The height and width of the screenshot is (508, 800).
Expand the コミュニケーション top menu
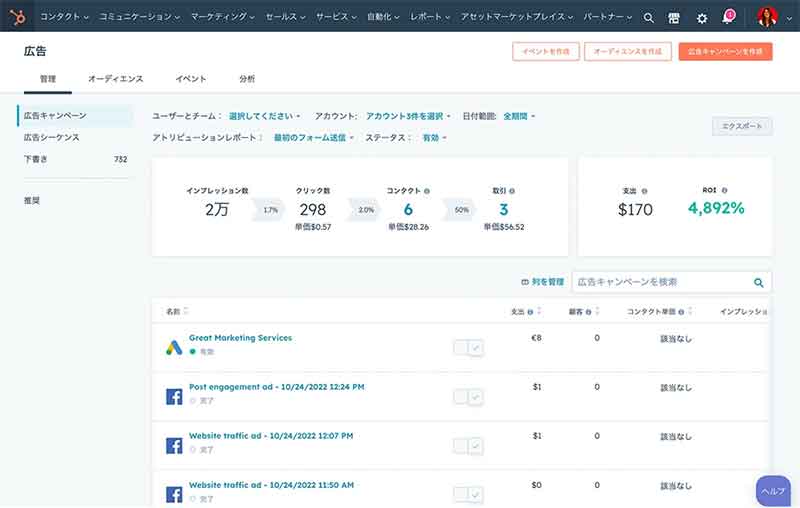tap(139, 17)
